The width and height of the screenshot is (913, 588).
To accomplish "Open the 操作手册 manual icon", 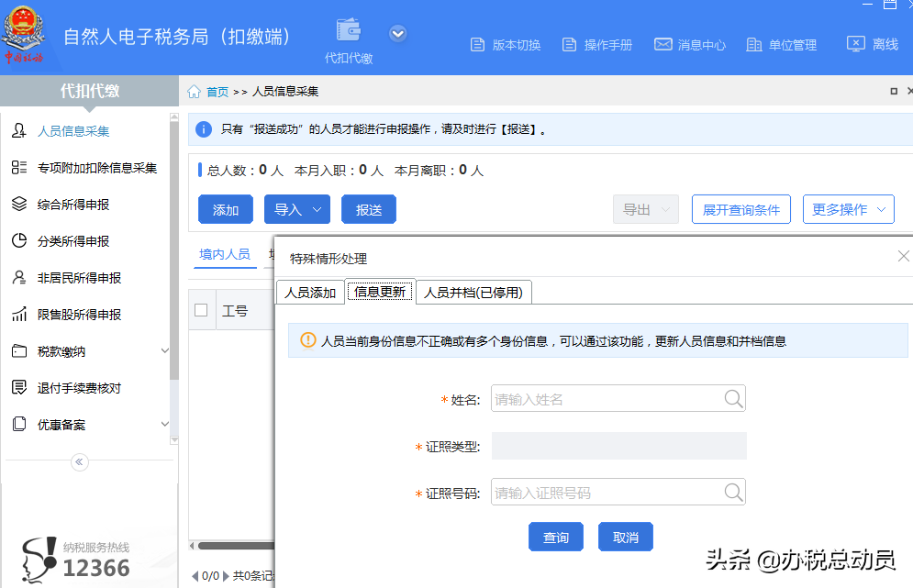I will click(x=570, y=43).
